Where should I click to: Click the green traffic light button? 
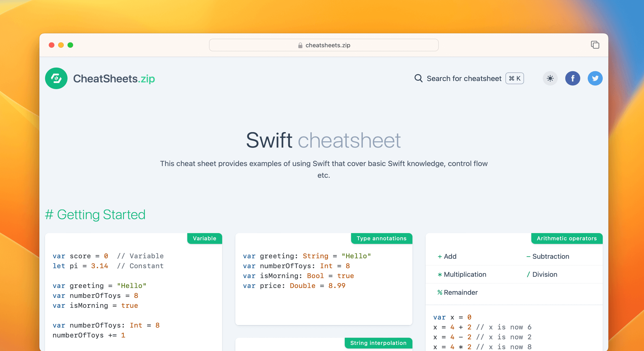pos(70,45)
